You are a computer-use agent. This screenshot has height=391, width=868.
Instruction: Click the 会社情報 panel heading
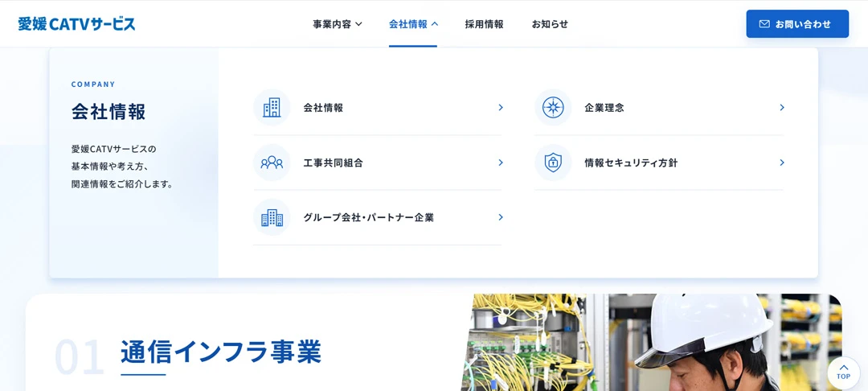tap(108, 112)
